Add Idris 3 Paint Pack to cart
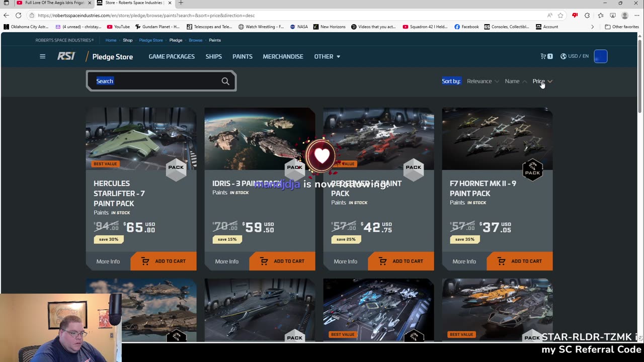This screenshot has width=644, height=362. 282,261
